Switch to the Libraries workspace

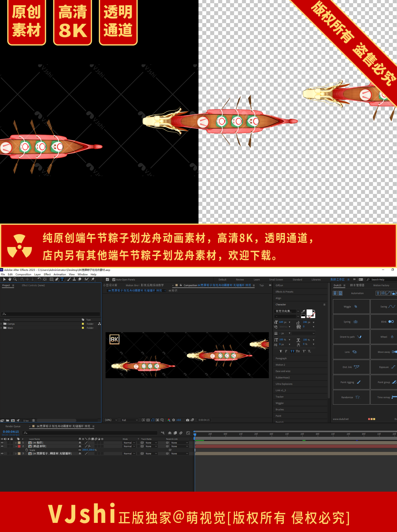(316, 280)
